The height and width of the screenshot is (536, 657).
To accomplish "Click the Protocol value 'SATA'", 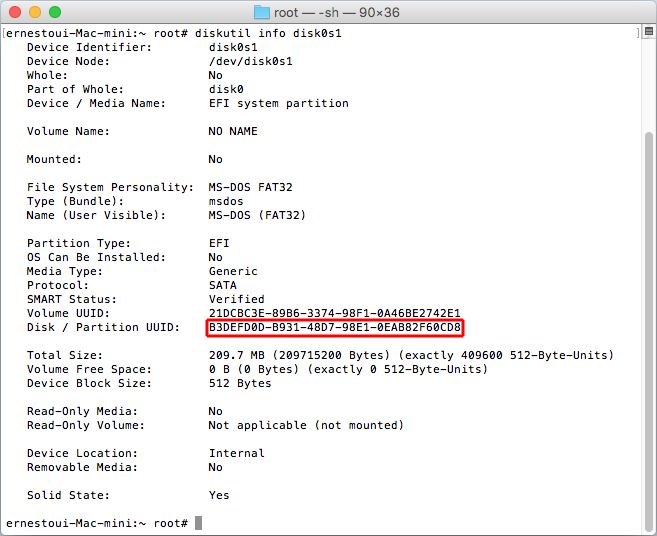I will pos(222,285).
